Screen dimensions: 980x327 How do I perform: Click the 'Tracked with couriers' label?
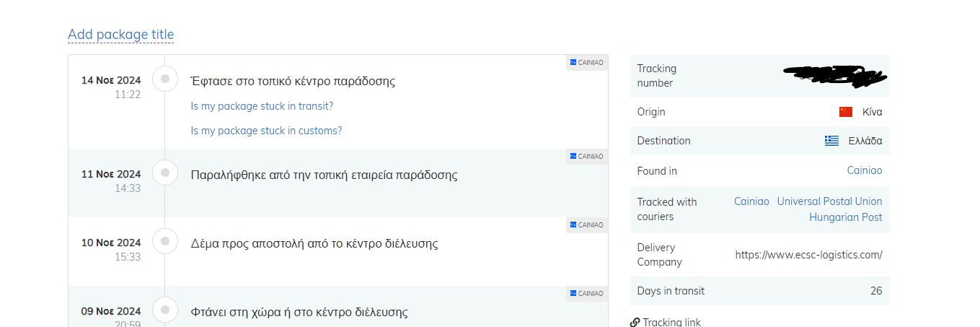(x=667, y=209)
